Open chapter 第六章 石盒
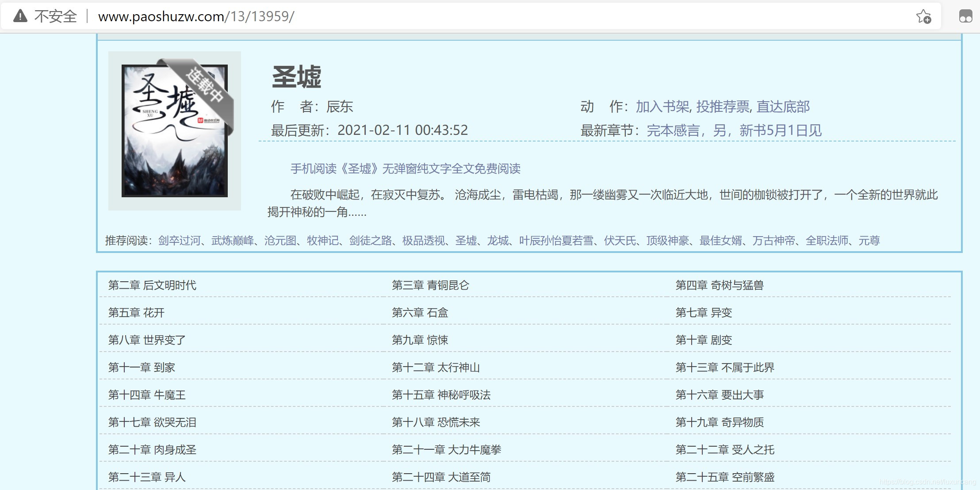980x490 pixels. coord(420,313)
